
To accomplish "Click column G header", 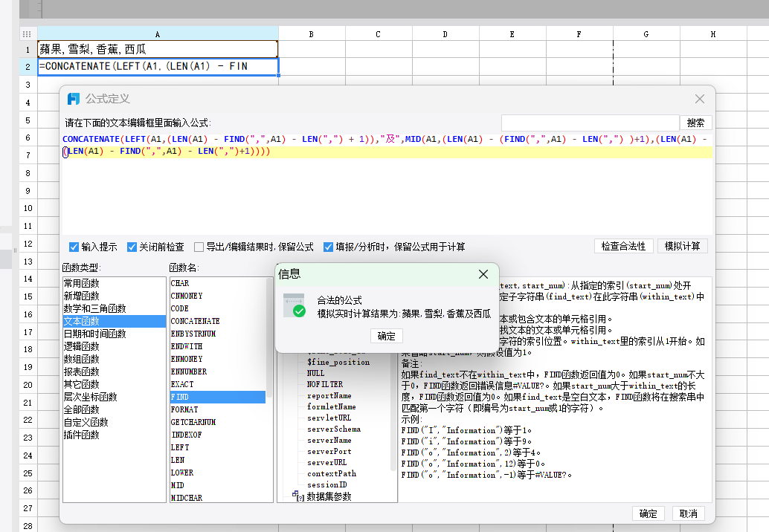I will coord(646,33).
